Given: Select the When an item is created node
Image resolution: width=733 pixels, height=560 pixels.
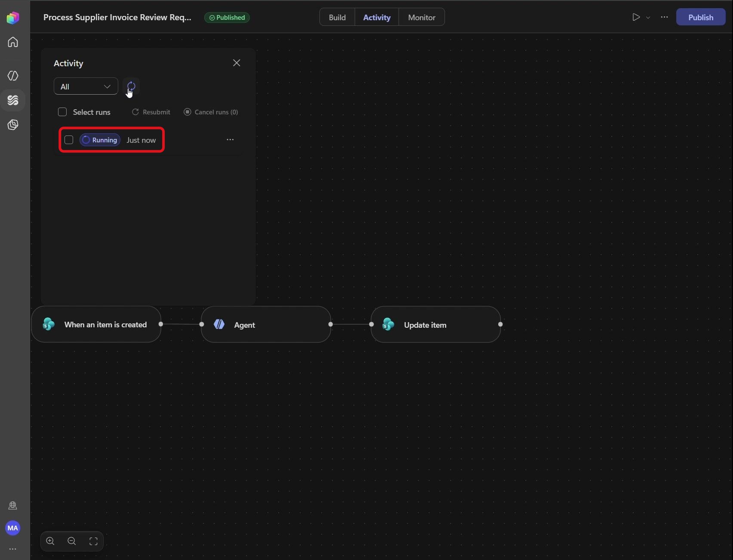Looking at the screenshot, I should click(x=96, y=324).
